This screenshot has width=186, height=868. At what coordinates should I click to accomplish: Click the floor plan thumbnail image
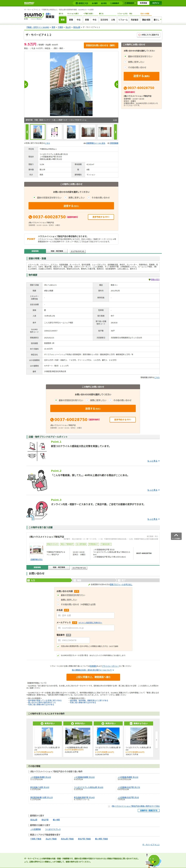tap(54, 132)
